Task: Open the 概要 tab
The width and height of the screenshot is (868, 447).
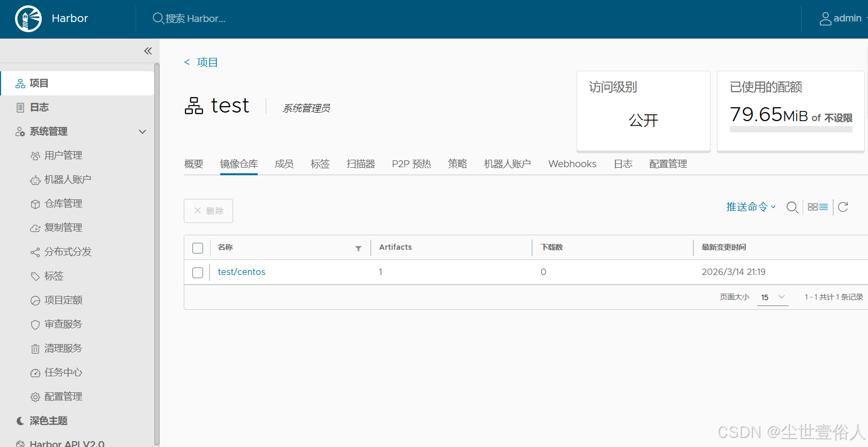Action: click(x=194, y=164)
